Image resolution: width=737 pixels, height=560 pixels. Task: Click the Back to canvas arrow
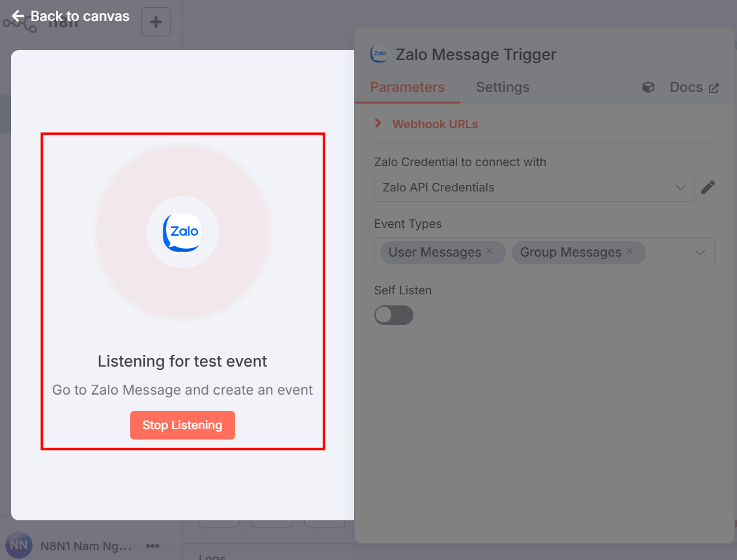[18, 16]
